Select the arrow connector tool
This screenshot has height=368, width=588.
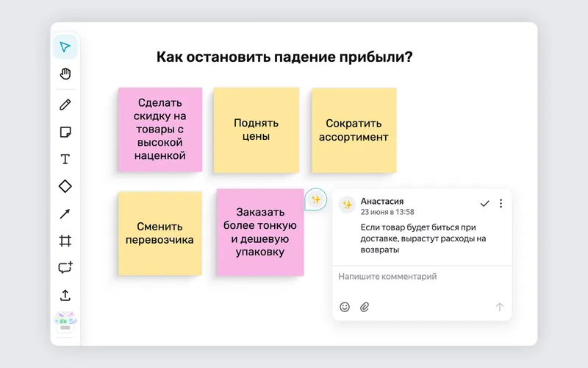pyautogui.click(x=65, y=213)
